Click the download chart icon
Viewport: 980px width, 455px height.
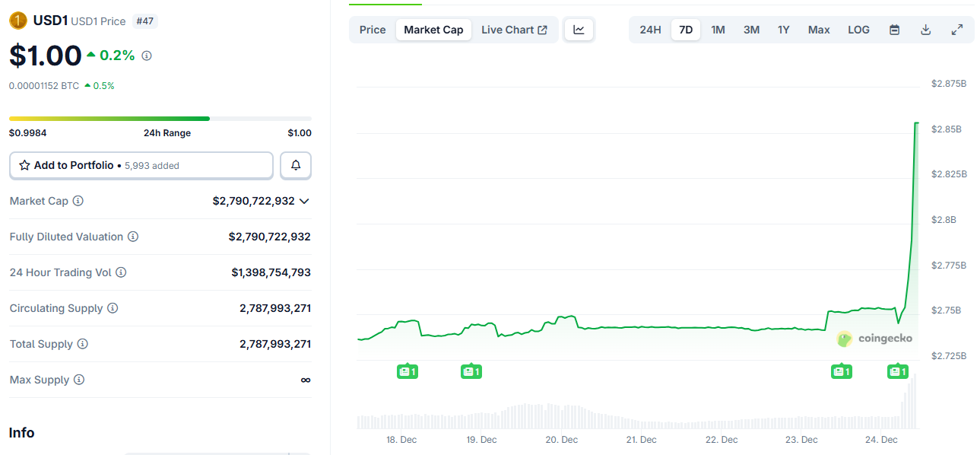coord(926,29)
